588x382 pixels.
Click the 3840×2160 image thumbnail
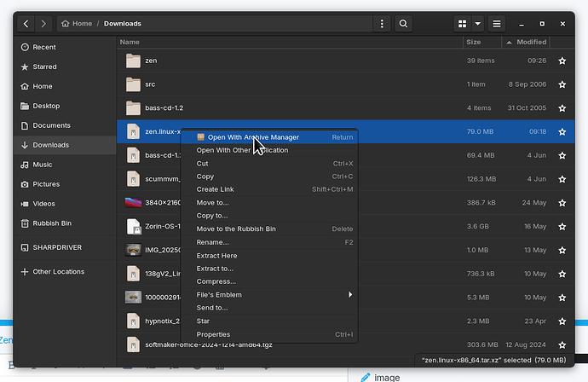click(x=133, y=203)
